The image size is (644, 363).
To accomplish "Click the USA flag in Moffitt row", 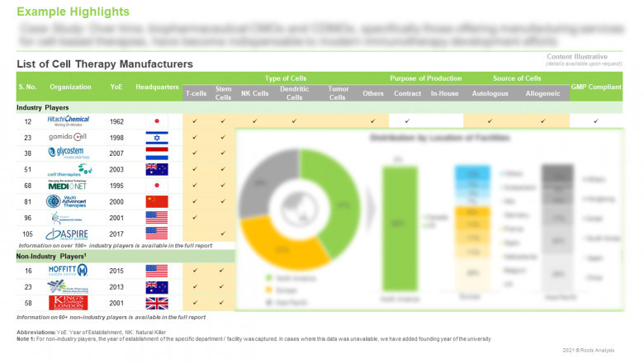I will [157, 271].
